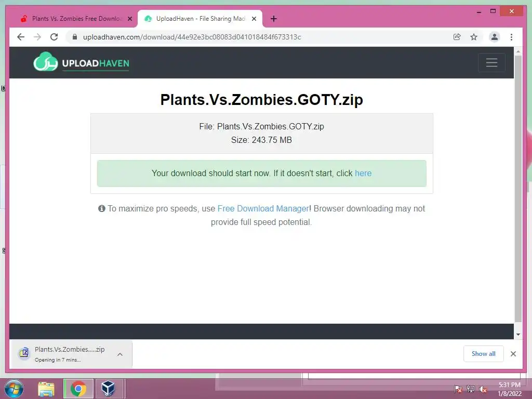Open Chrome's three-dot menu

[511, 37]
